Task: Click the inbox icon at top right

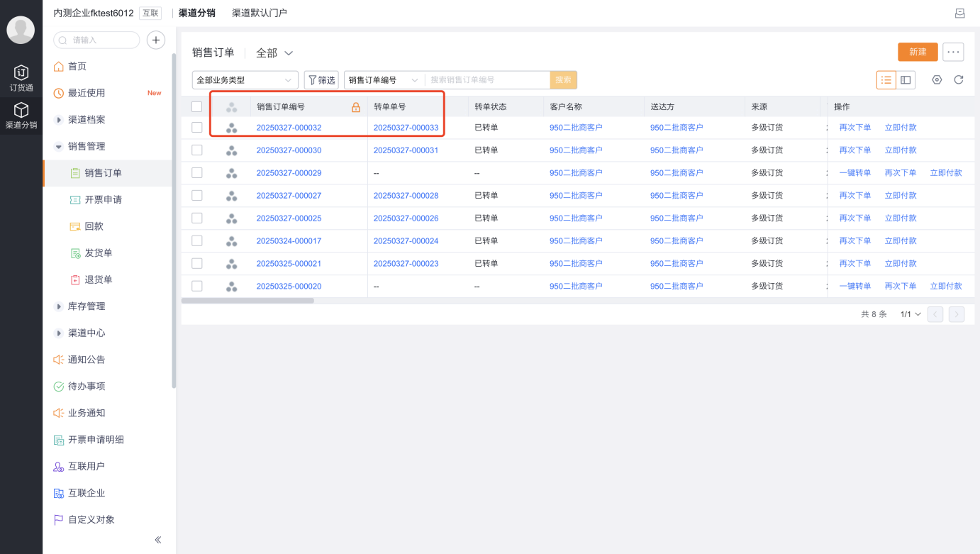Action: pyautogui.click(x=960, y=13)
